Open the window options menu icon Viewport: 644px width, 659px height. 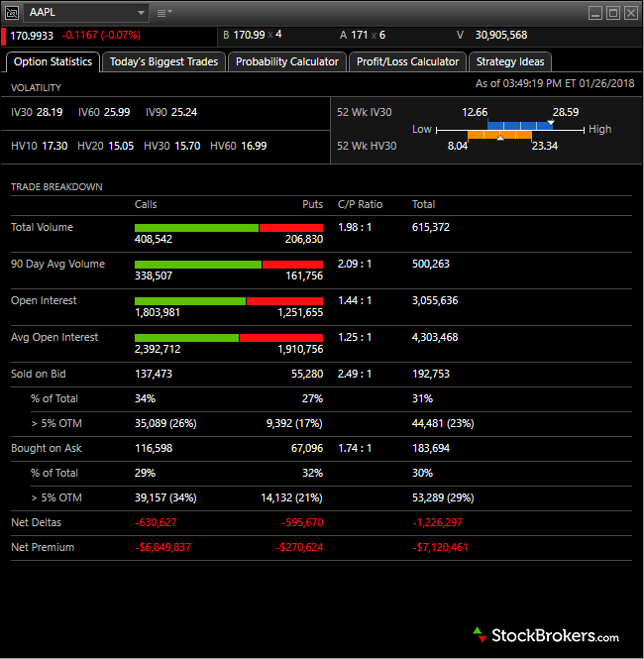[164, 13]
